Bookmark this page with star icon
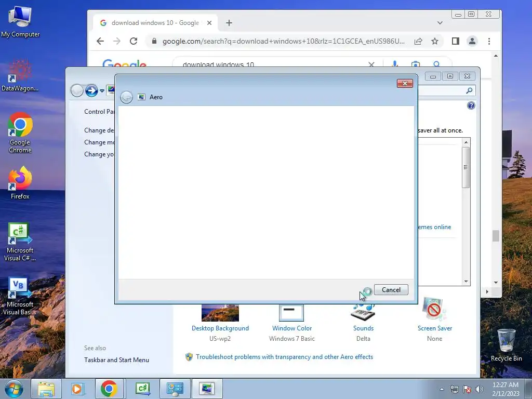 435,41
